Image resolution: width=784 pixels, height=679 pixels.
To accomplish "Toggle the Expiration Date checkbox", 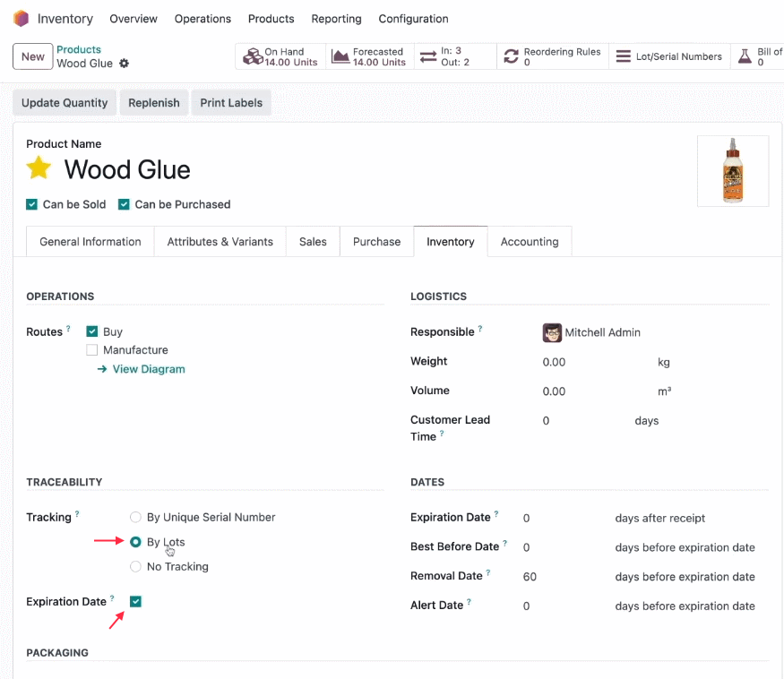I will click(x=135, y=601).
